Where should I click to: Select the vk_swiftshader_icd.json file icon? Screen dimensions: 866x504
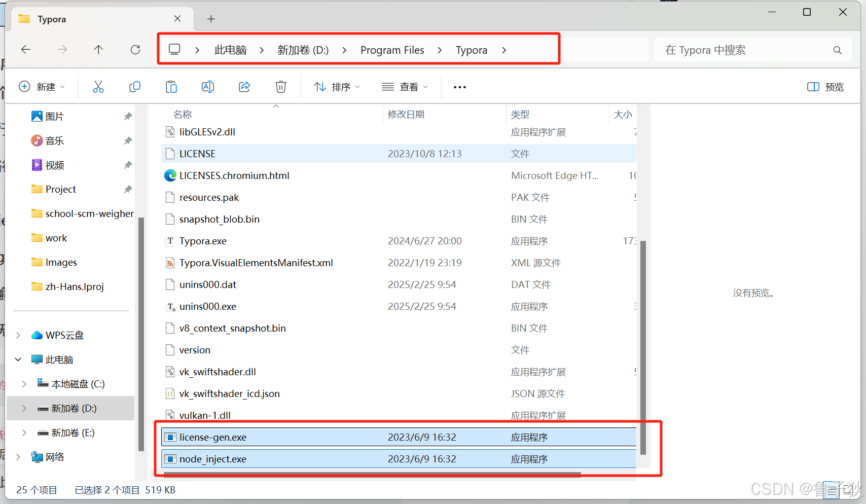(x=170, y=393)
